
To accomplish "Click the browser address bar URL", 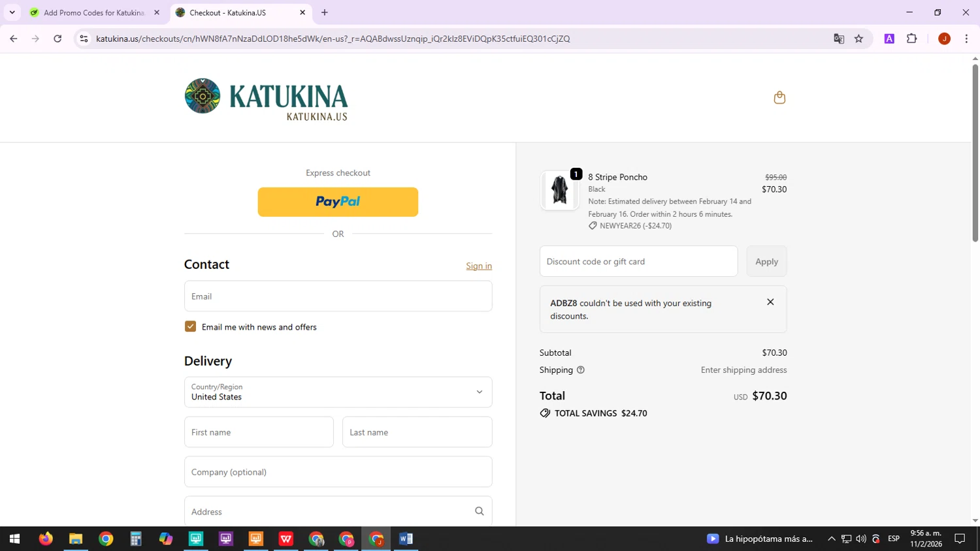I will [x=333, y=39].
